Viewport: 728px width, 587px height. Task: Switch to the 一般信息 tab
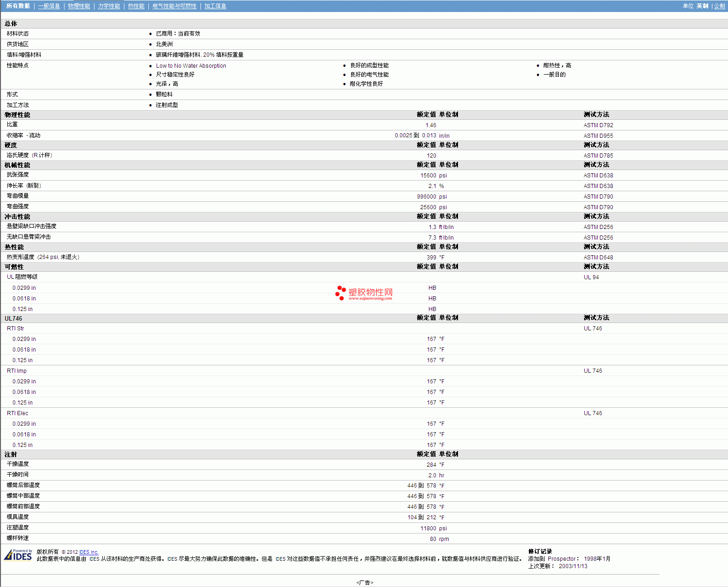pyautogui.click(x=49, y=6)
